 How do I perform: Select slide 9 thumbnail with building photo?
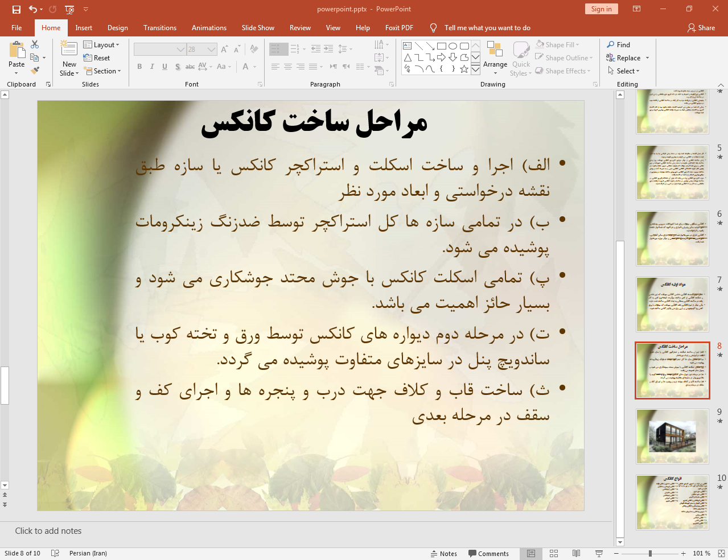672,436
